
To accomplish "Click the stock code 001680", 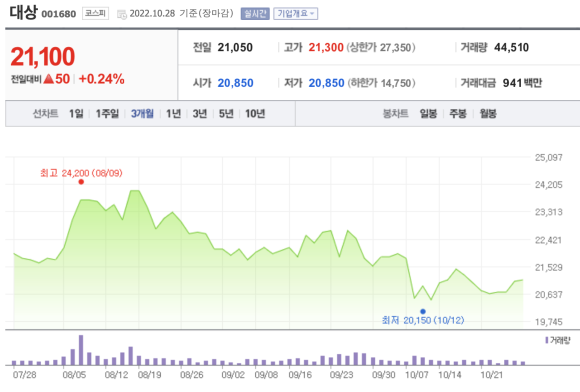I will click(58, 14).
